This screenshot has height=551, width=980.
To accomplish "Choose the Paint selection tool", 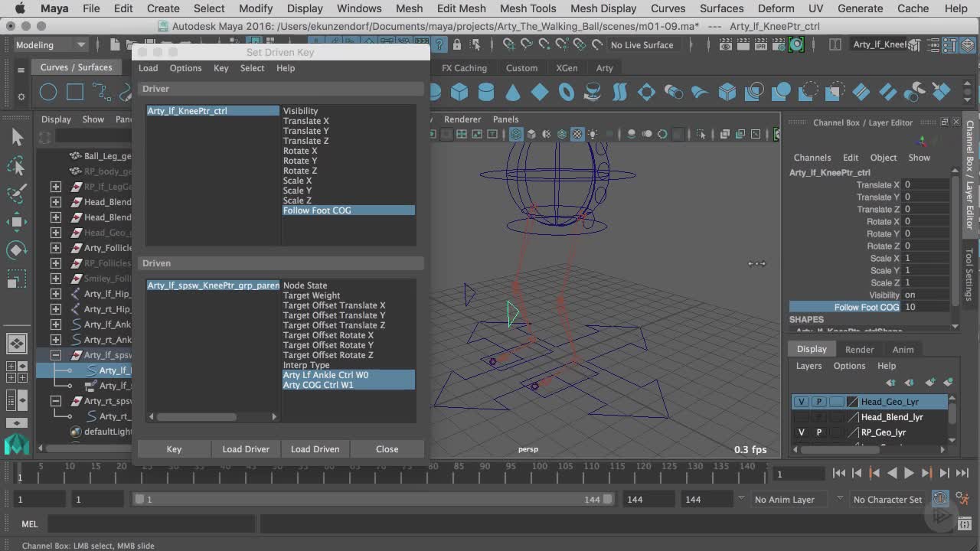I will pyautogui.click(x=17, y=194).
